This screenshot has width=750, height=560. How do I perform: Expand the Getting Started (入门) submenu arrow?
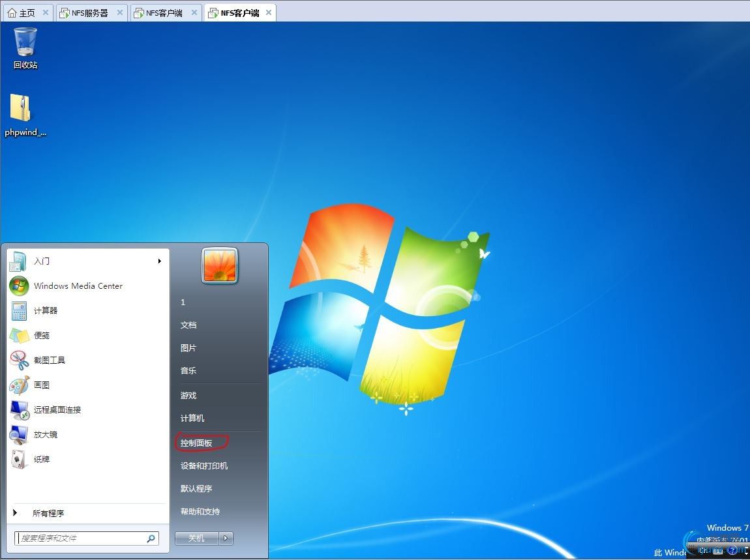tap(159, 261)
